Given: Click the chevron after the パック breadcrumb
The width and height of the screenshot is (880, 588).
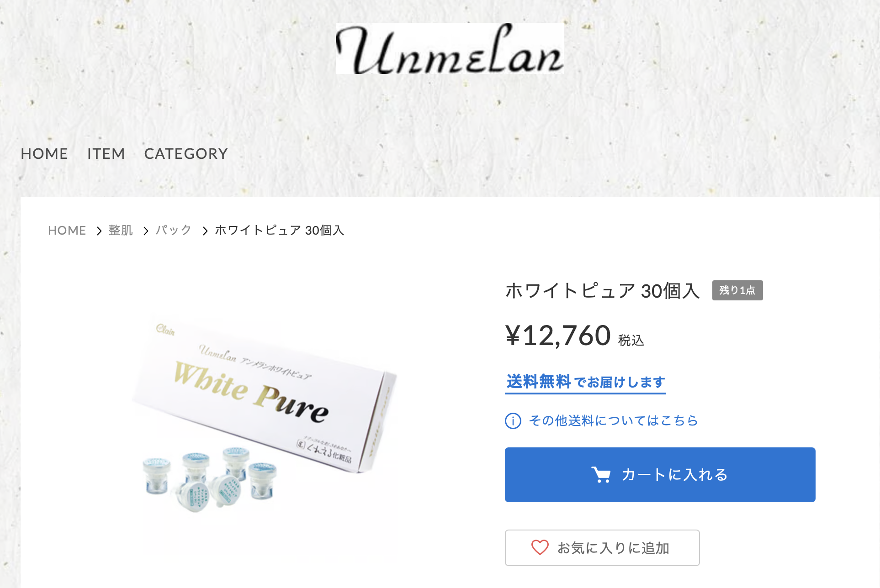Looking at the screenshot, I should pyautogui.click(x=205, y=231).
